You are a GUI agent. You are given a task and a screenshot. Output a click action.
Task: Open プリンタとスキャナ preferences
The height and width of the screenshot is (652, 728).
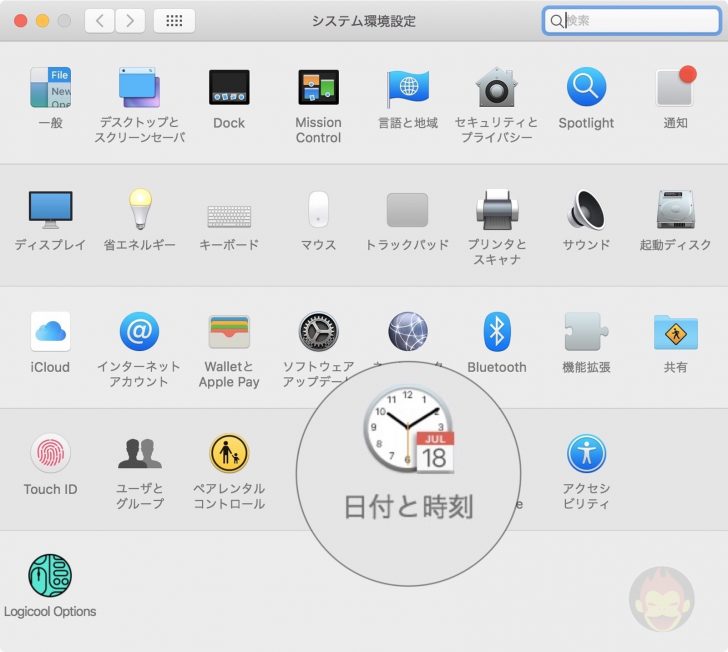tap(497, 210)
